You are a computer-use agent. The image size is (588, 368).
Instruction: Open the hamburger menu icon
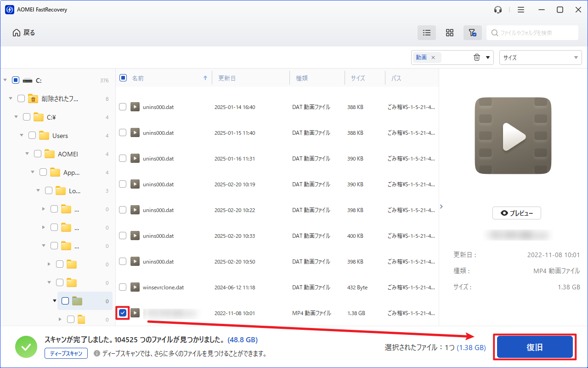[x=521, y=10]
